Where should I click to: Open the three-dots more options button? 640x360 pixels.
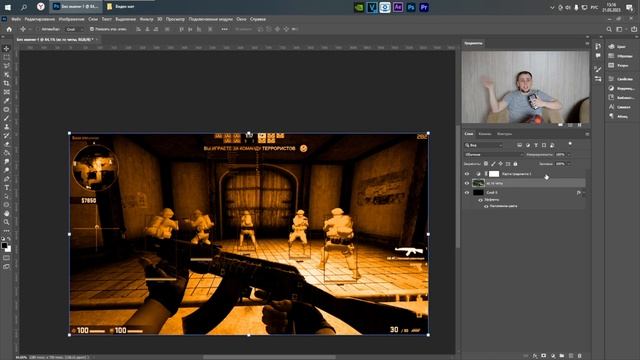point(224,29)
